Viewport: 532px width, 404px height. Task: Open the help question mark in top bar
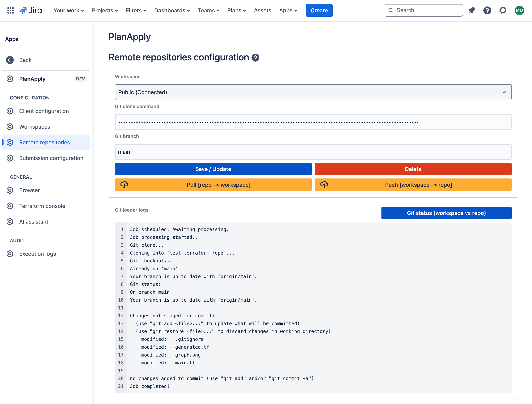tap(487, 10)
